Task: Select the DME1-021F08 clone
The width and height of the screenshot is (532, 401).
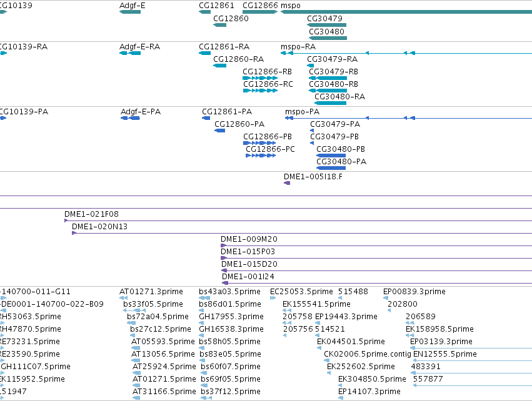Action: [x=298, y=221]
